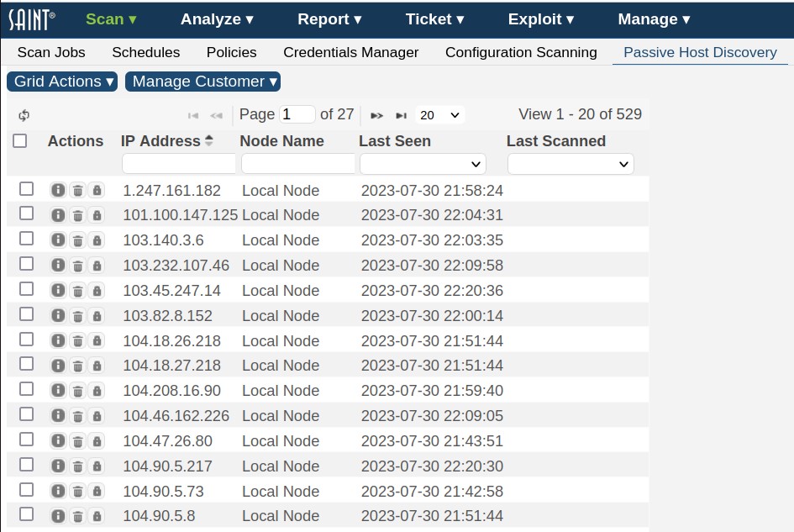794x532 pixels.
Task: Open the Manage Customer button menu
Action: pyautogui.click(x=202, y=82)
